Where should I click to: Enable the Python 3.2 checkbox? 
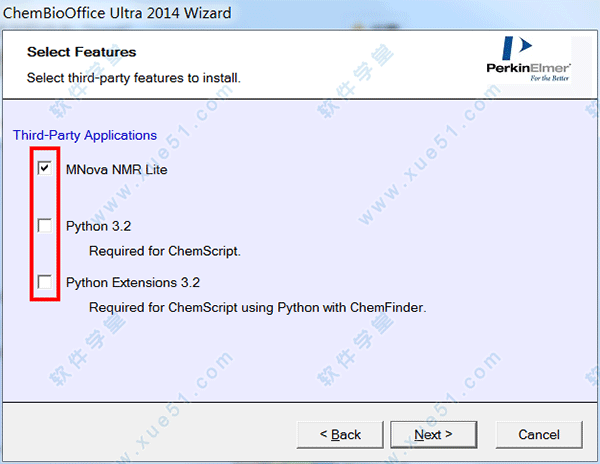45,225
